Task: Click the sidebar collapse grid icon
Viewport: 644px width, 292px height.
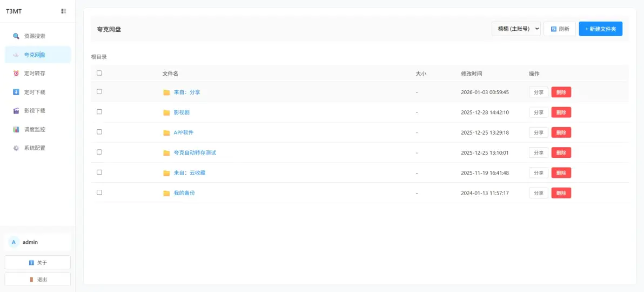Action: point(64,11)
